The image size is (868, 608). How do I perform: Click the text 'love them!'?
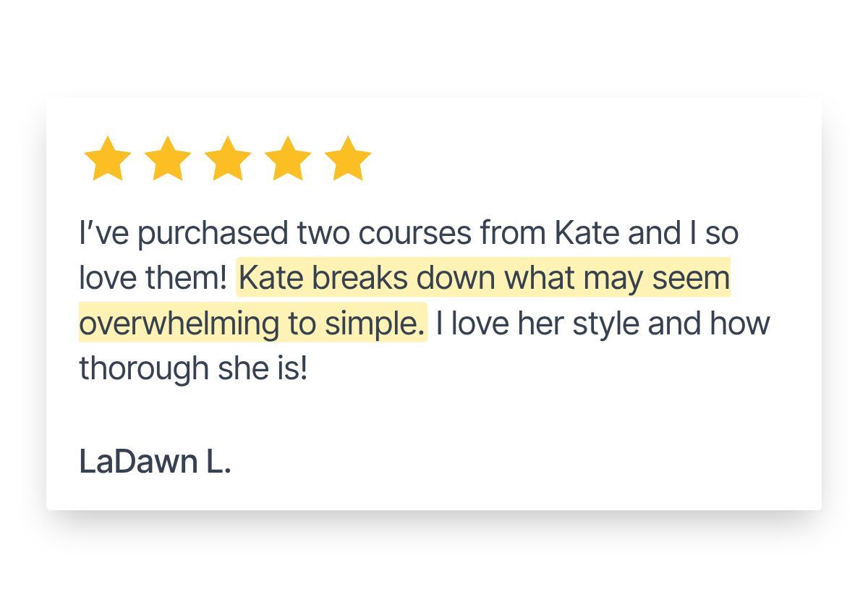pos(153,277)
